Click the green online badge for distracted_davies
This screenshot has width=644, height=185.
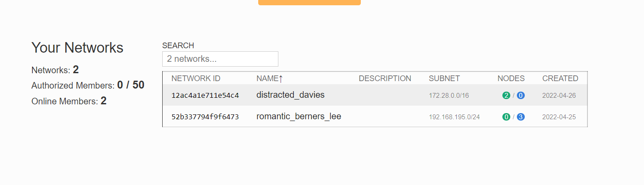point(506,96)
